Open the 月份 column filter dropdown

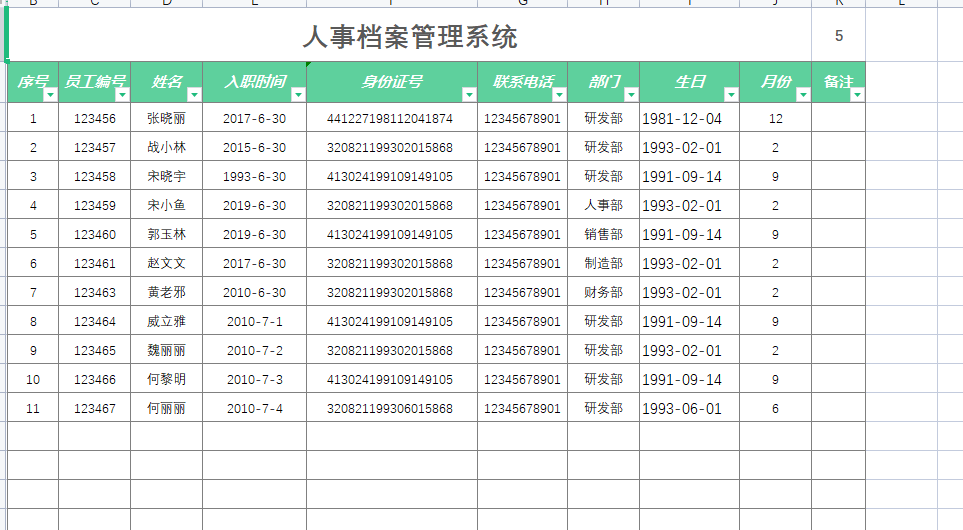[803, 95]
